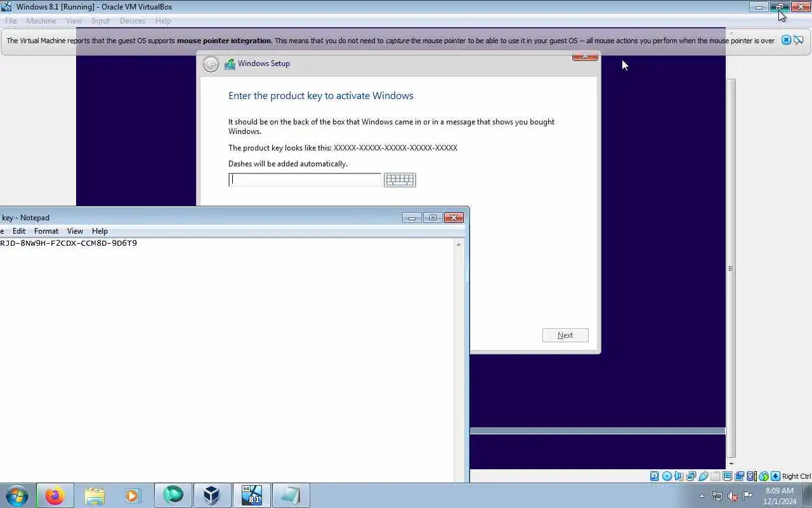The height and width of the screenshot is (508, 812).
Task: Click the mouse integration indicator in the VirtualBox status bar
Action: [x=764, y=476]
